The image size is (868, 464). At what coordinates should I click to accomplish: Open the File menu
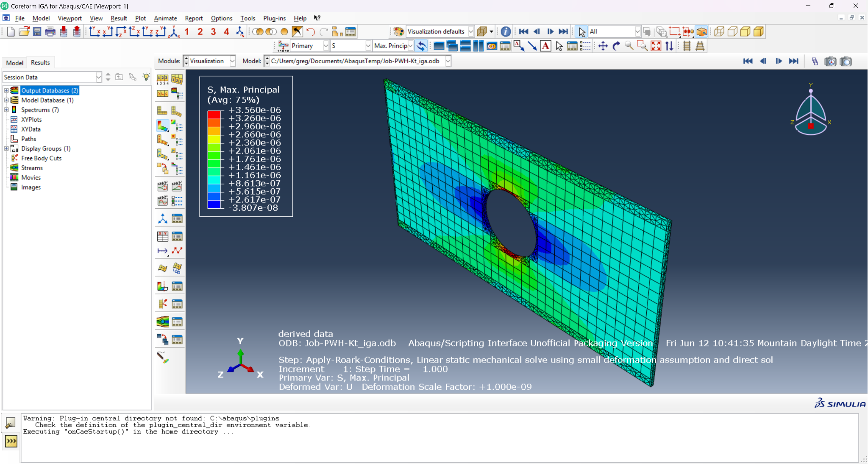click(x=19, y=18)
